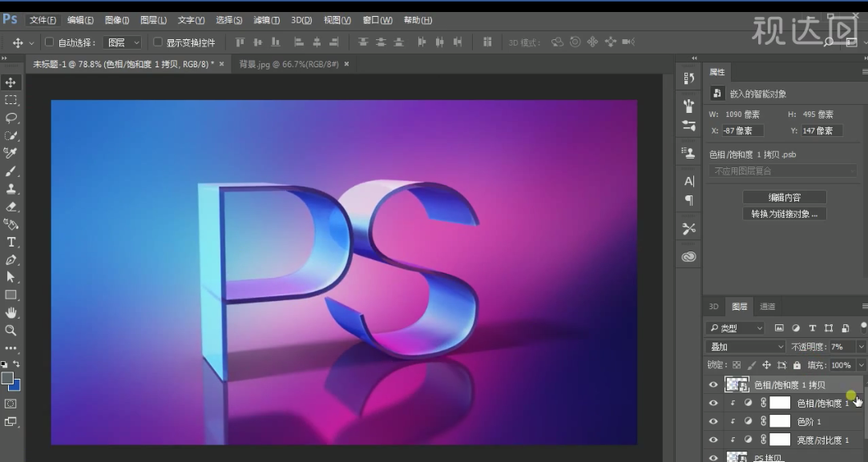The width and height of the screenshot is (868, 462).
Task: Click the auto-align layers icon in options bar
Action: click(487, 42)
